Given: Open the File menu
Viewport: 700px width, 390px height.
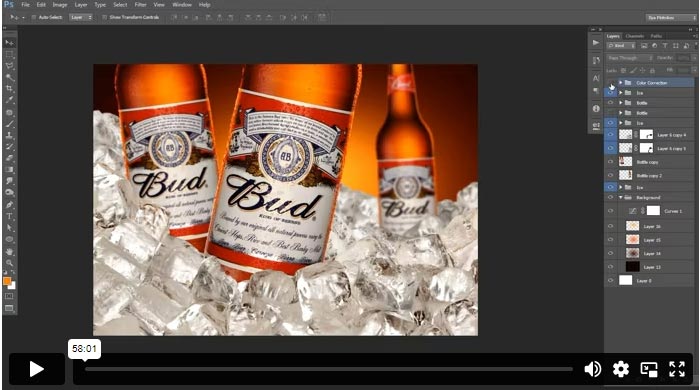Looking at the screenshot, I should pos(25,5).
